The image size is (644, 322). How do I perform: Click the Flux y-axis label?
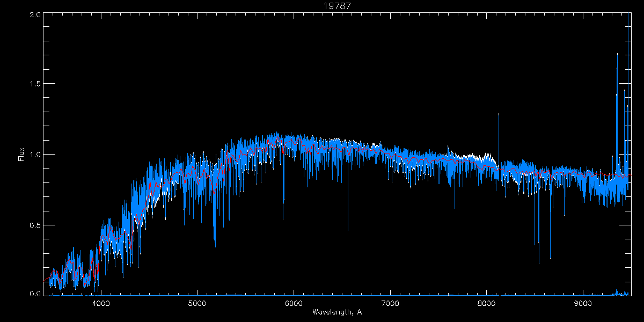tap(21, 154)
